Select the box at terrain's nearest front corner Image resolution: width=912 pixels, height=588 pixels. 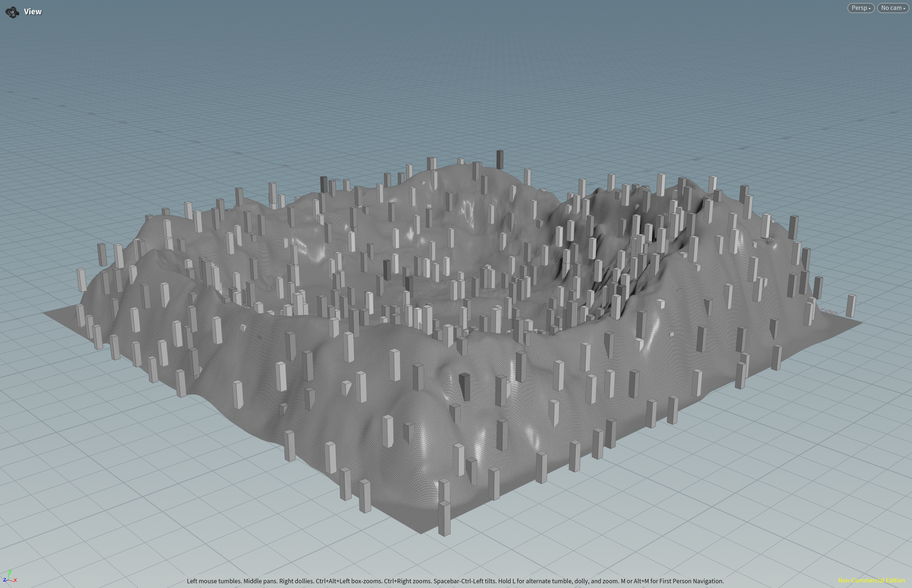pos(444,518)
